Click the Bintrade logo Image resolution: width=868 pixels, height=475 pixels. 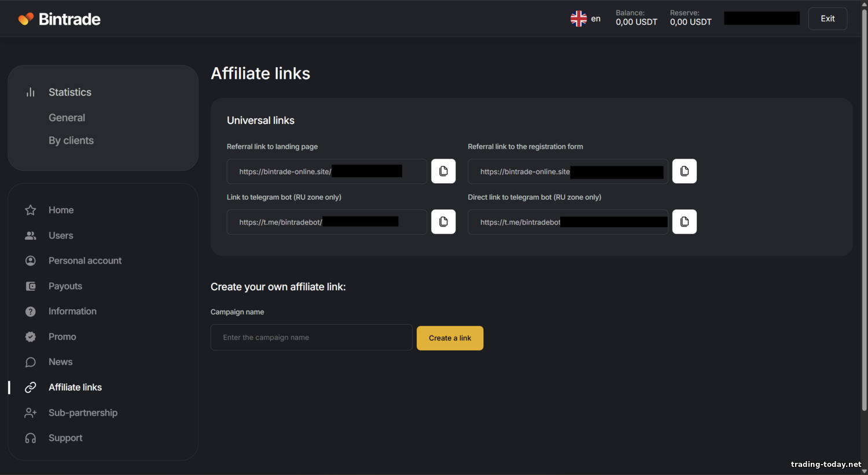tap(60, 19)
